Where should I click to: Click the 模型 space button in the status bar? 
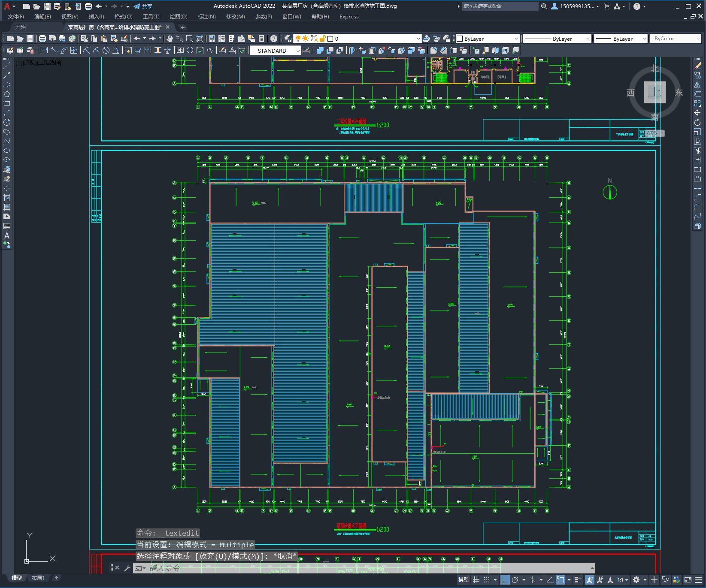pos(464,580)
